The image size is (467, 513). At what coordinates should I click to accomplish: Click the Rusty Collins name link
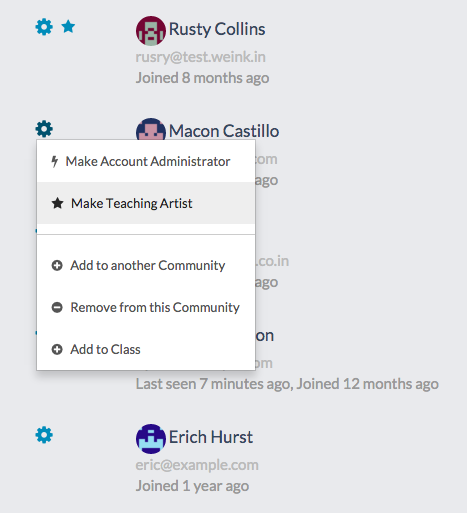217,29
